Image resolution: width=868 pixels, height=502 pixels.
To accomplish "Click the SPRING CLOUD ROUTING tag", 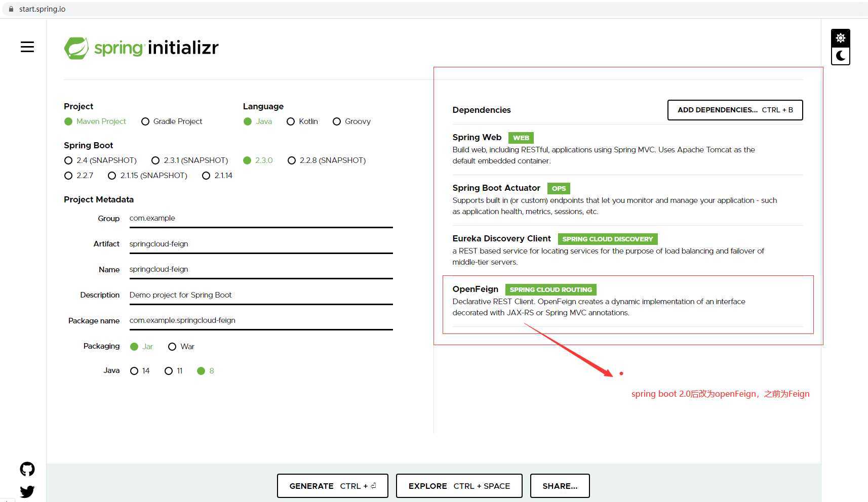I will (551, 289).
